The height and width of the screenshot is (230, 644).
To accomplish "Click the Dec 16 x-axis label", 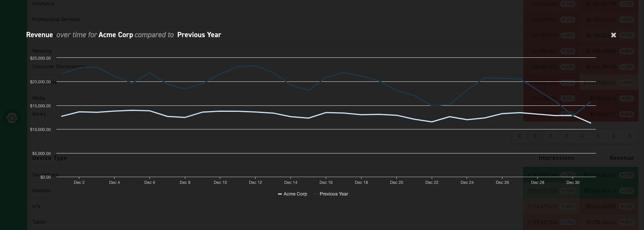I will pos(326,182).
